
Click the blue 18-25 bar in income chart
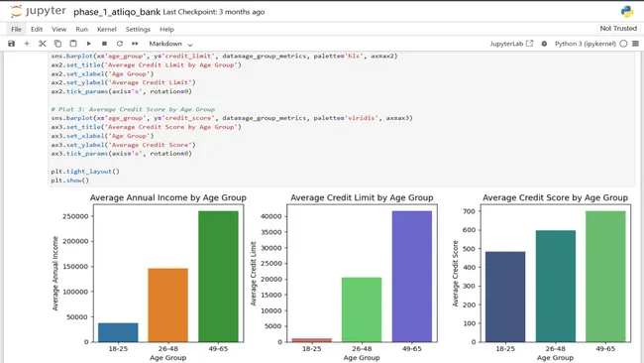click(118, 332)
